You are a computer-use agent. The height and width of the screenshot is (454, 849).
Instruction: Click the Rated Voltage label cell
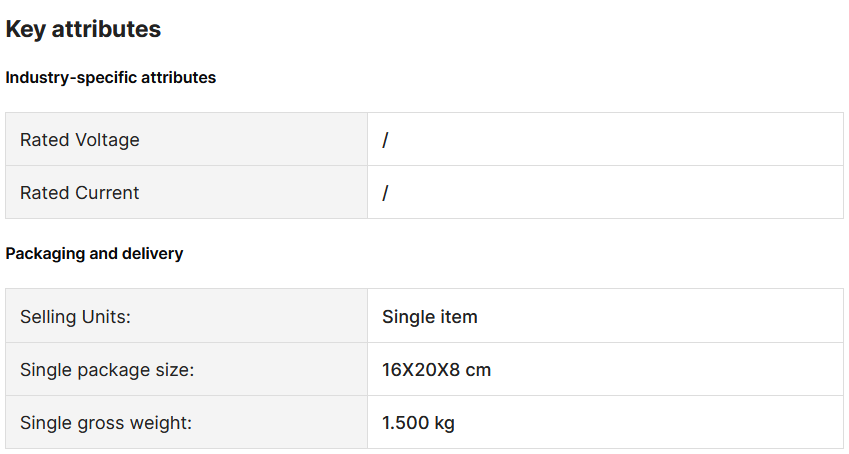coord(186,140)
